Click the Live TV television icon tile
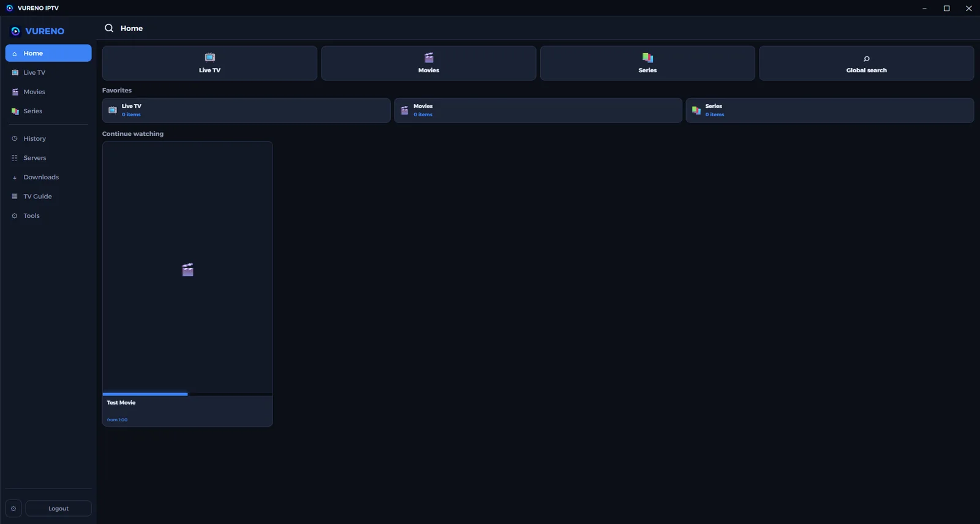The width and height of the screenshot is (980, 524). [209, 57]
